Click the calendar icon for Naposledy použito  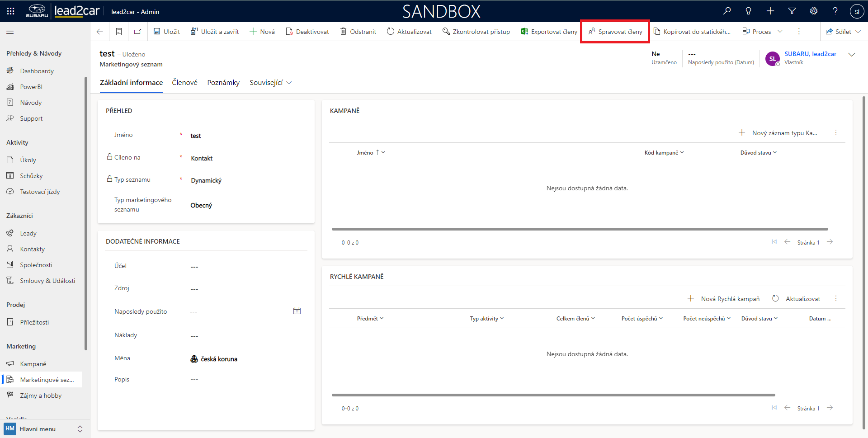297,311
